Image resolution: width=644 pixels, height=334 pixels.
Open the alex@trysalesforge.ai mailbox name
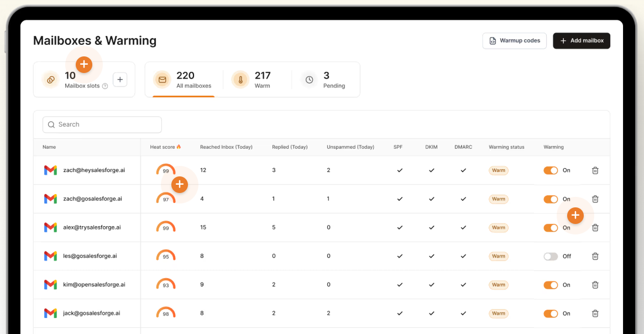92,227
